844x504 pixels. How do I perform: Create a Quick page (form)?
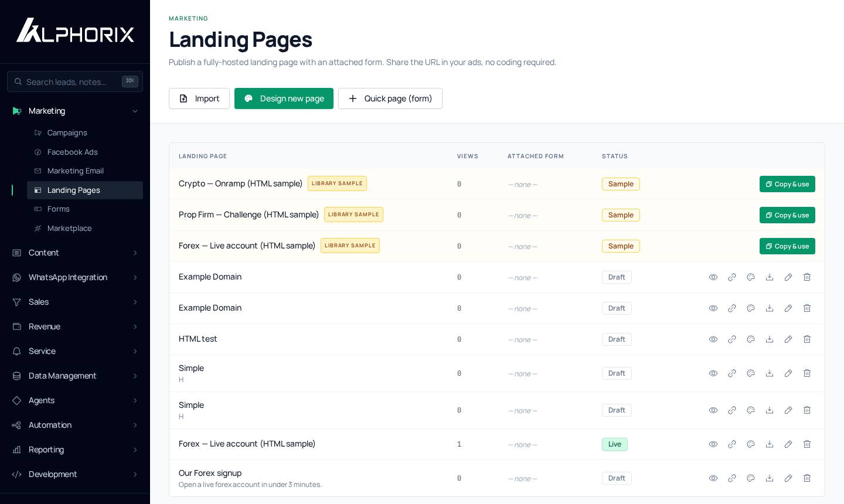click(x=390, y=98)
